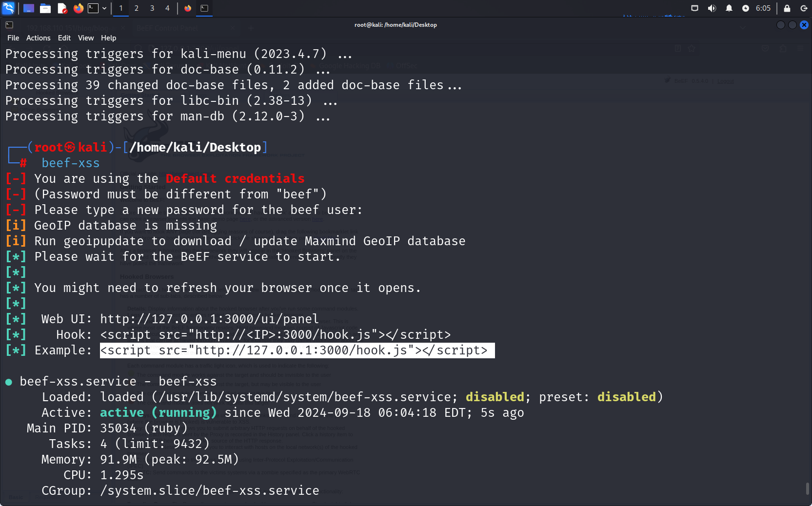The height and width of the screenshot is (506, 812).
Task: Click the 'Processing triggers for kali-menu' line
Action: (x=178, y=54)
